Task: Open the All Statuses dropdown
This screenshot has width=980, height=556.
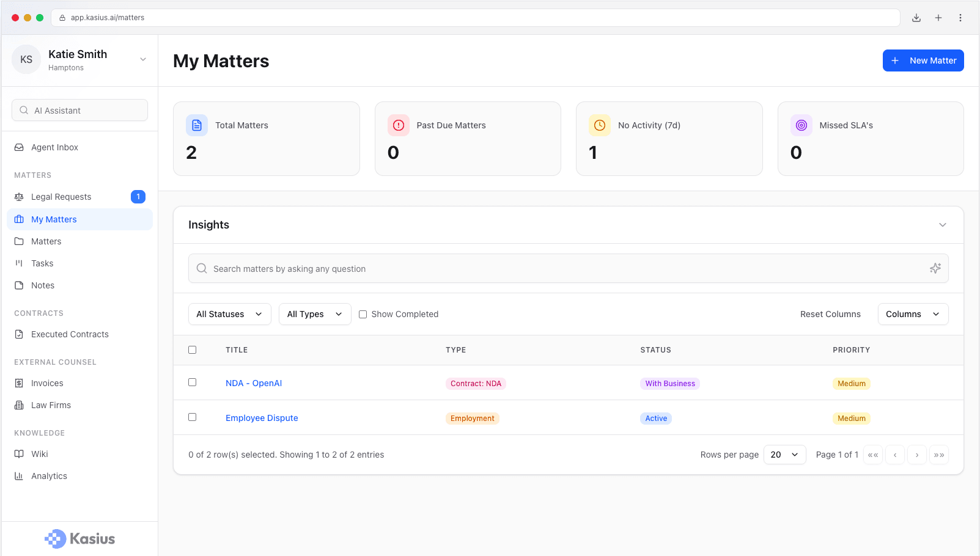Action: 229,314
